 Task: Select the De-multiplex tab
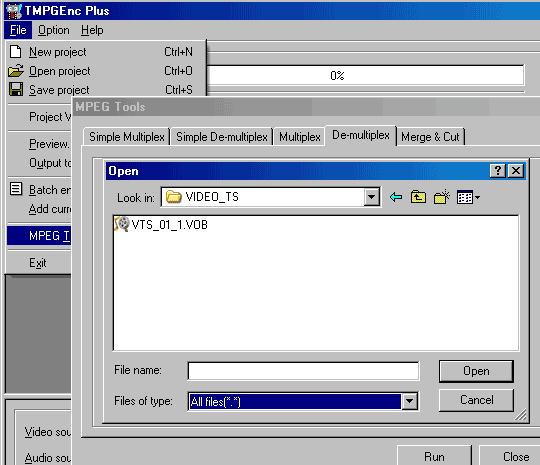[361, 135]
